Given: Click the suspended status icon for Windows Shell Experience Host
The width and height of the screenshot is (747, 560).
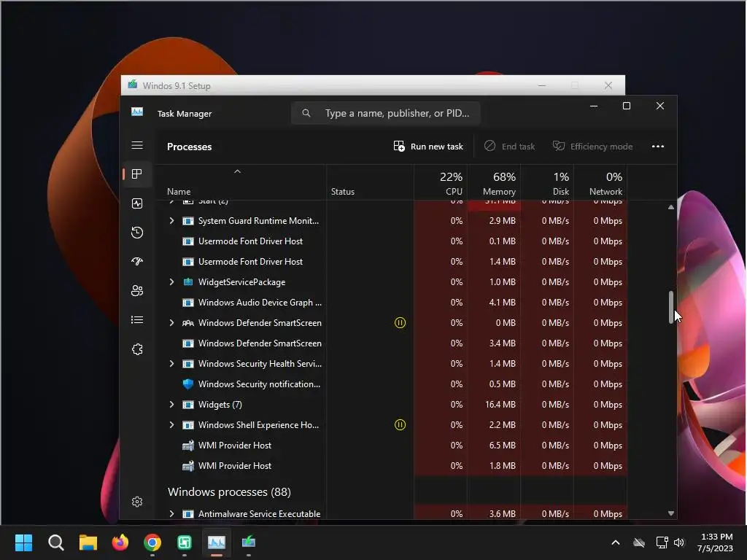Looking at the screenshot, I should click(x=400, y=425).
